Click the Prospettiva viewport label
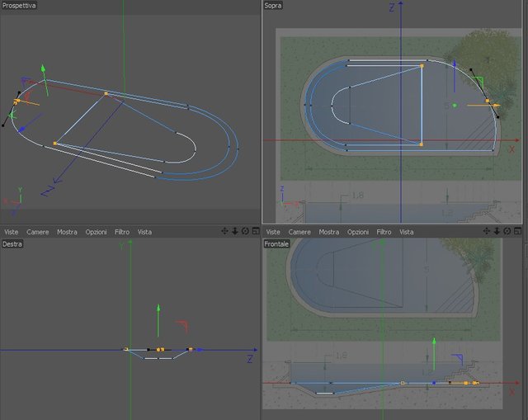 tap(19, 6)
